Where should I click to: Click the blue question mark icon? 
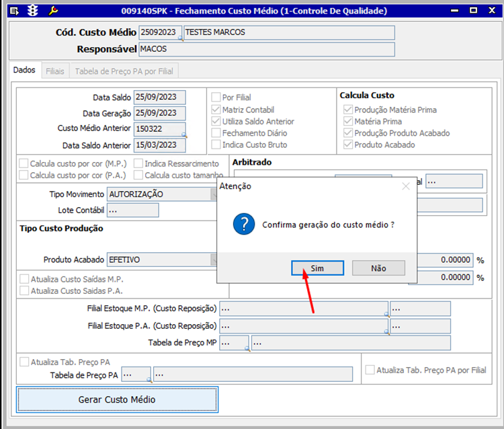[243, 224]
